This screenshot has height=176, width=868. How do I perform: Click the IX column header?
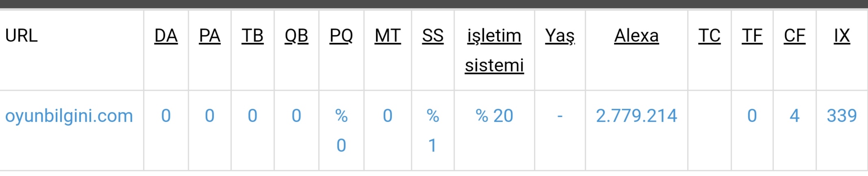click(x=842, y=36)
